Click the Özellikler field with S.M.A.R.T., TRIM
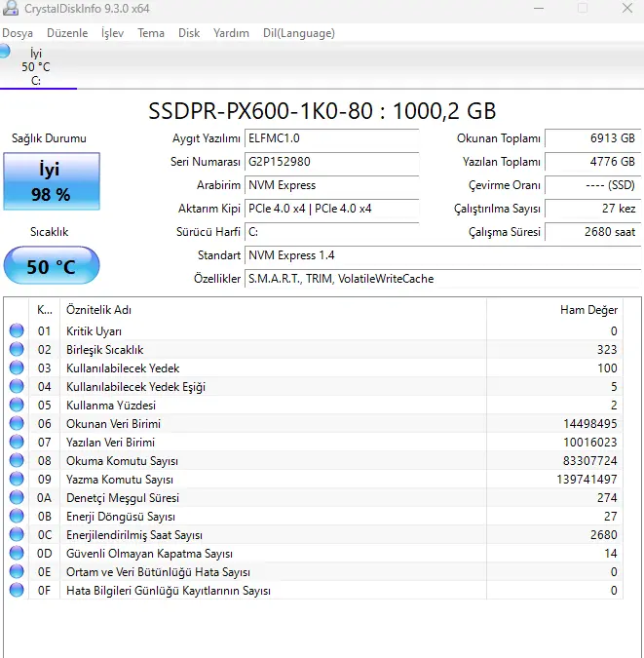Screen dimensions: 644x658 point(442,279)
